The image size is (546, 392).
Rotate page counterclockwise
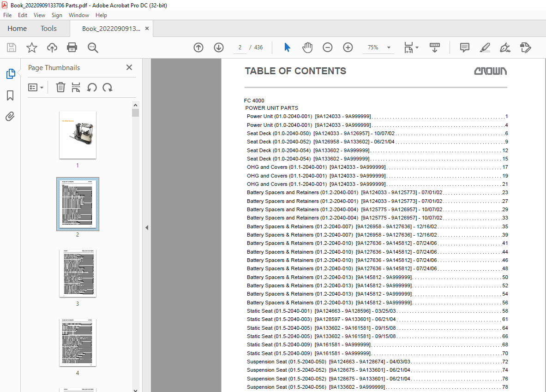click(x=92, y=87)
